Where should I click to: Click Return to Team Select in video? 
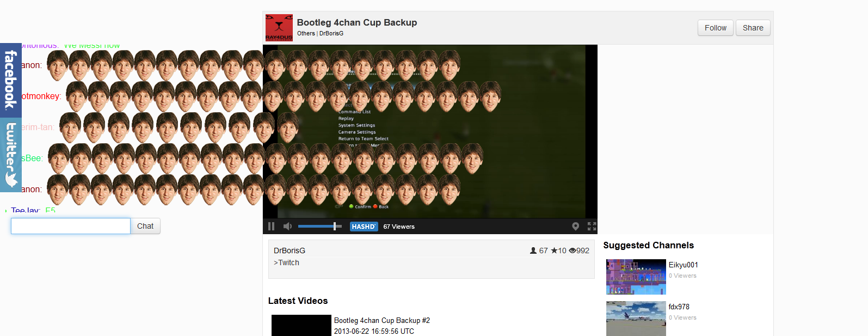pyautogui.click(x=364, y=139)
